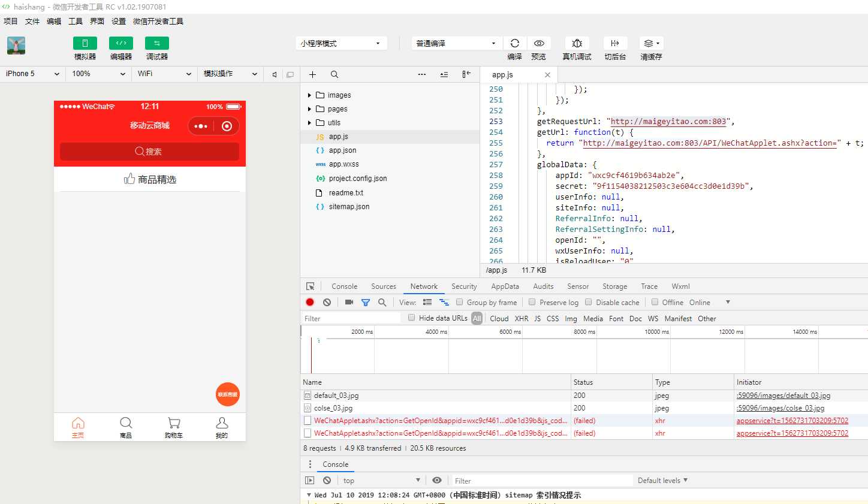Click the network Filter input field
The width and height of the screenshot is (868, 504).
pyautogui.click(x=351, y=318)
